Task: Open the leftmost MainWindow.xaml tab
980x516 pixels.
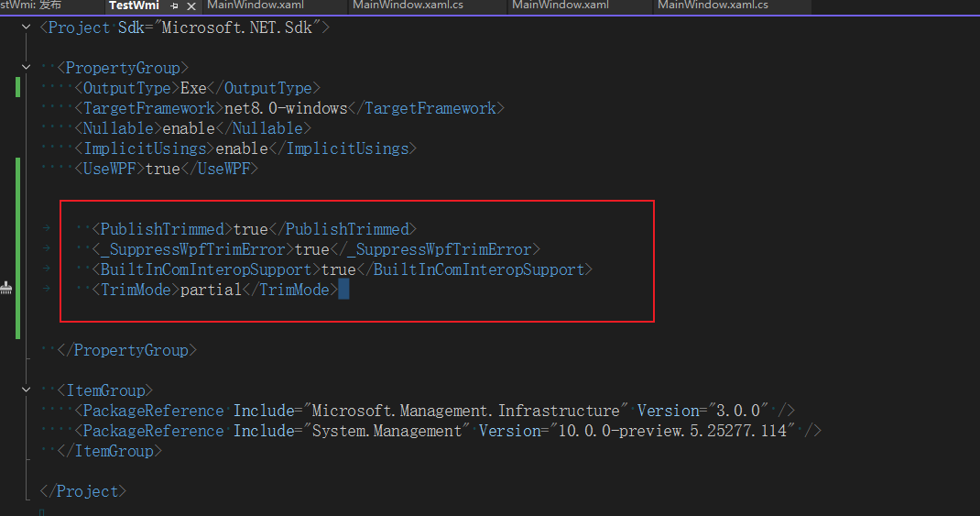Action: pyautogui.click(x=256, y=5)
